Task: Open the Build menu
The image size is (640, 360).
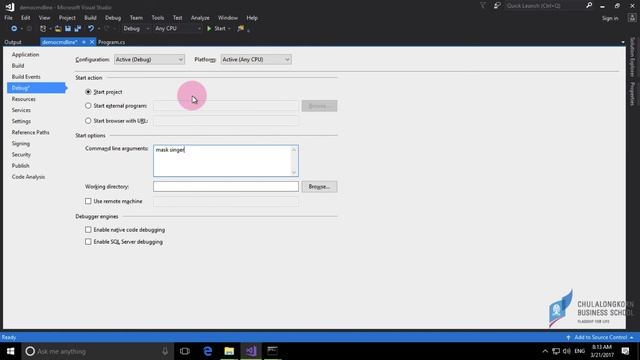Action: [x=90, y=18]
